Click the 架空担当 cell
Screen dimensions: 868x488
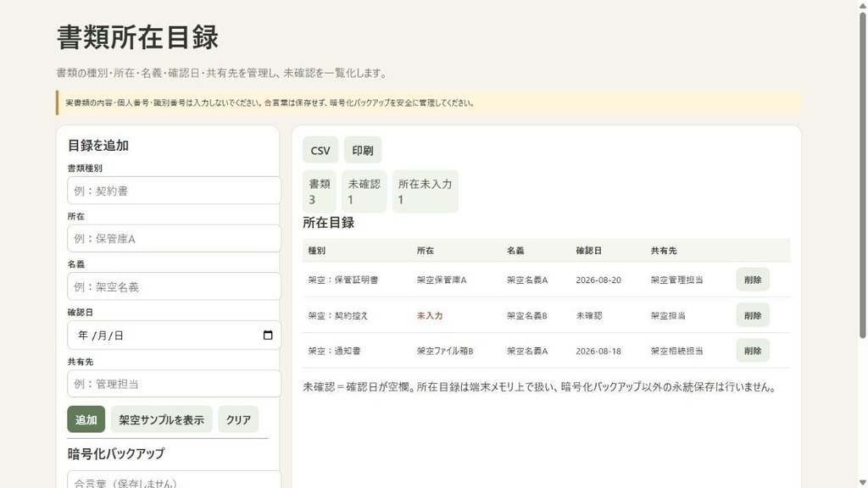(x=668, y=315)
